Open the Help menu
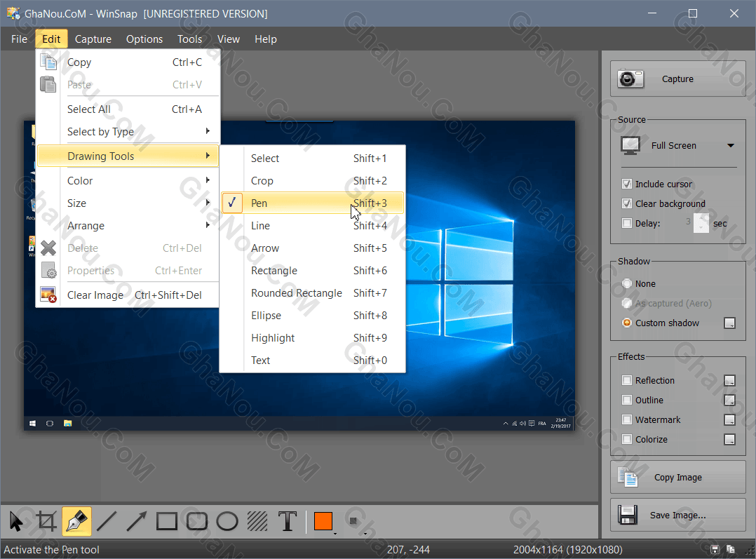Image resolution: width=756 pixels, height=559 pixels. click(x=266, y=39)
